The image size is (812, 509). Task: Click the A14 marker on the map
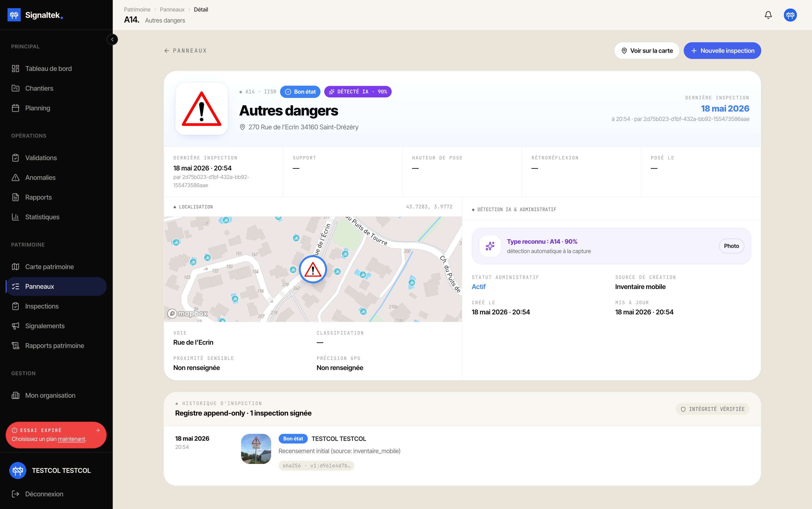click(313, 269)
